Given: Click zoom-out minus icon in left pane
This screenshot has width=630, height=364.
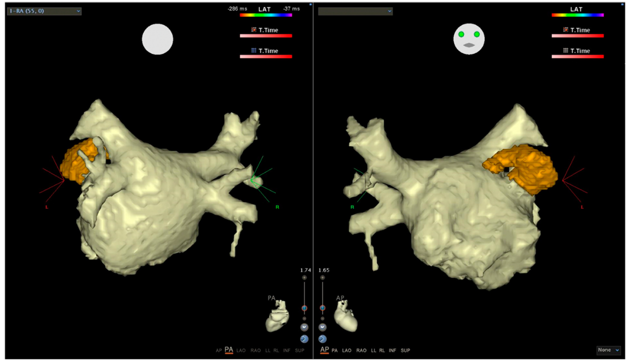Looking at the screenshot, I should [304, 319].
